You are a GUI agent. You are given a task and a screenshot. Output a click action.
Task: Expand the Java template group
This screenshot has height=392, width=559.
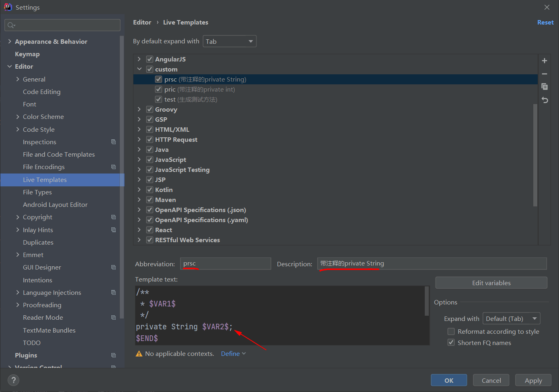click(139, 149)
